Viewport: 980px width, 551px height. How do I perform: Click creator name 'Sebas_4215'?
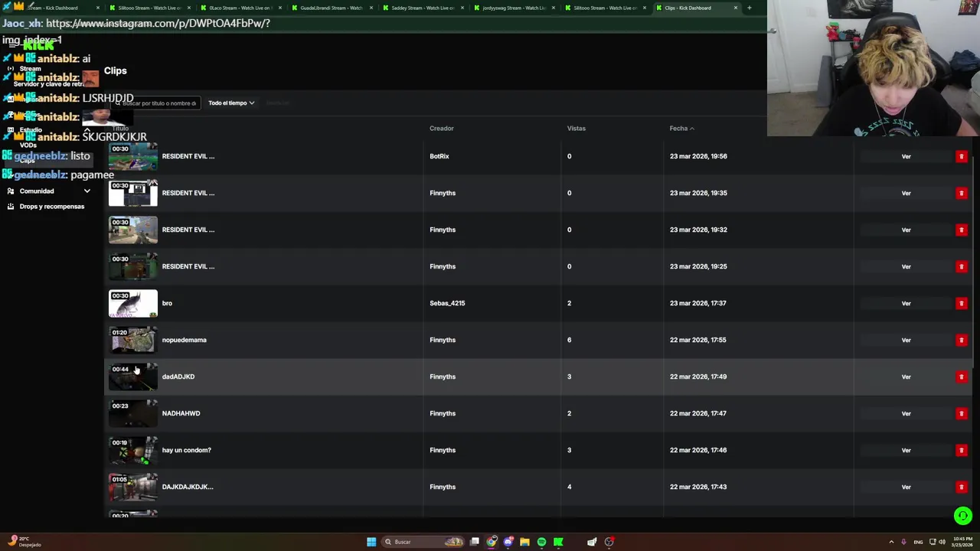tap(447, 303)
